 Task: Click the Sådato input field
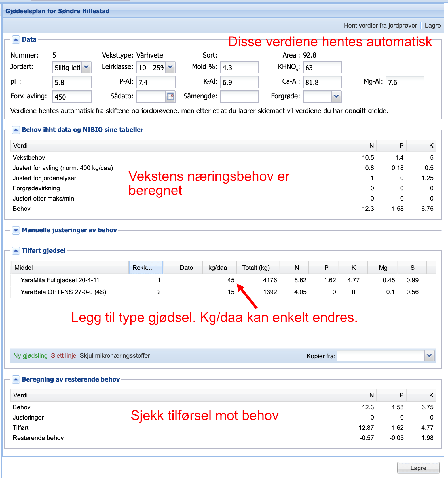coord(151,97)
